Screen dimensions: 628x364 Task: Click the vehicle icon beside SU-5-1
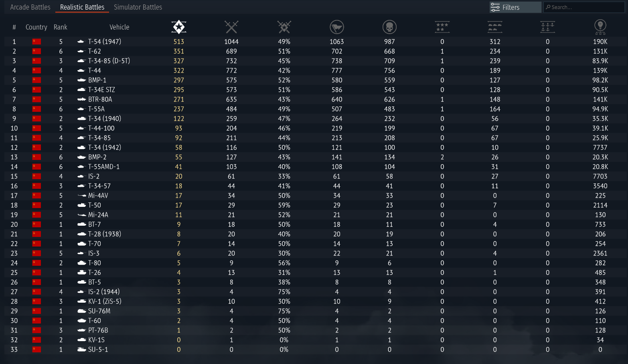pos(81,350)
